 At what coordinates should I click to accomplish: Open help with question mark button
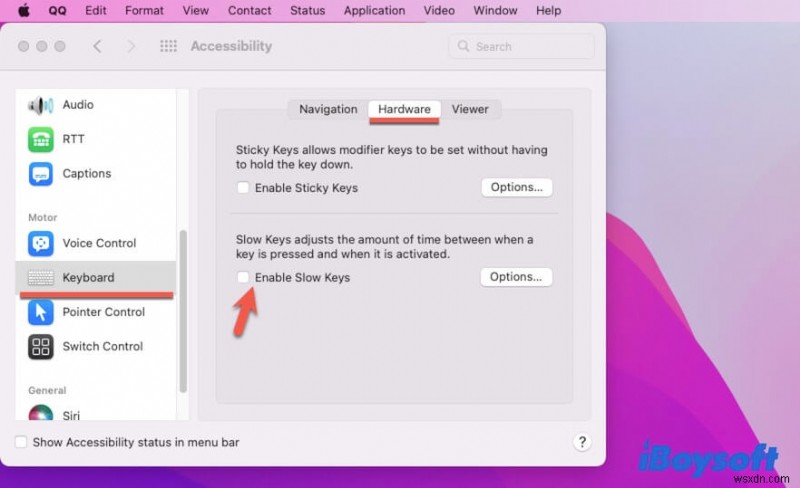point(582,442)
